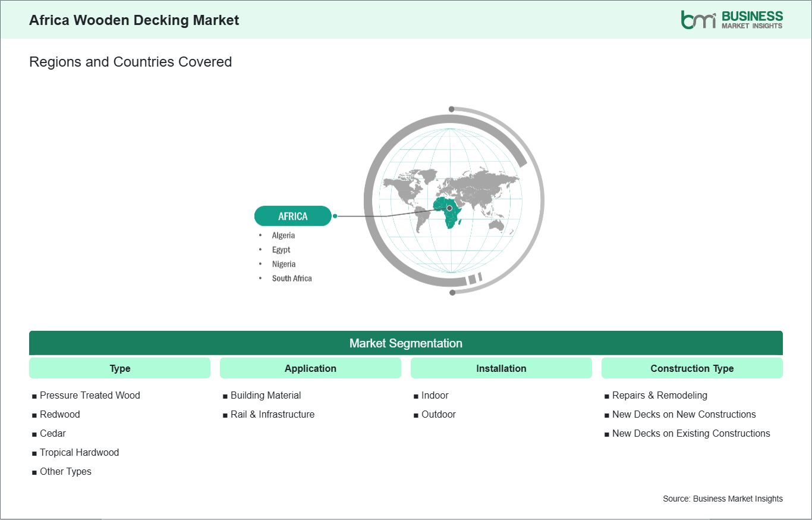
Task: Click 'Pressure Treated Wood' type entry
Action: (x=90, y=395)
